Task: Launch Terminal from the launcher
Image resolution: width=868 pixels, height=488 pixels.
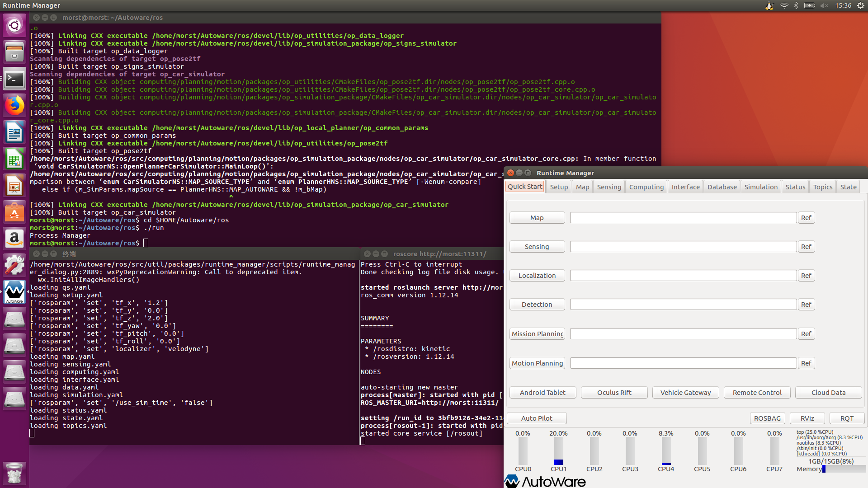Action: [14, 80]
